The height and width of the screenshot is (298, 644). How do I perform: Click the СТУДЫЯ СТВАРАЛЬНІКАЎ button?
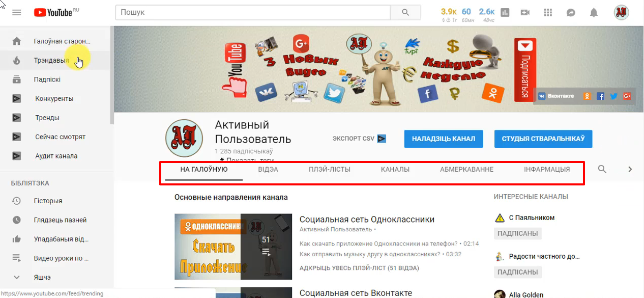pos(543,139)
